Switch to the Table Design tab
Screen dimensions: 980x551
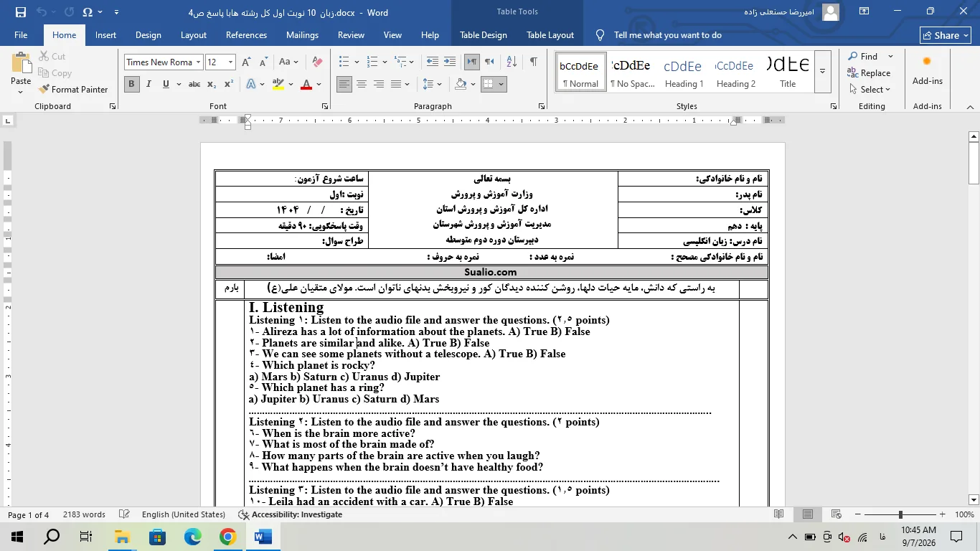pyautogui.click(x=483, y=35)
